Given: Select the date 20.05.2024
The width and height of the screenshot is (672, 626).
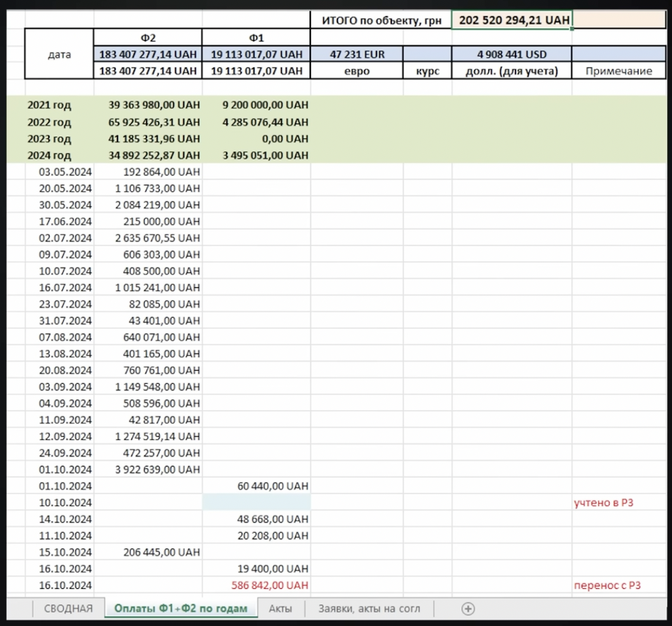Looking at the screenshot, I should pos(59,188).
